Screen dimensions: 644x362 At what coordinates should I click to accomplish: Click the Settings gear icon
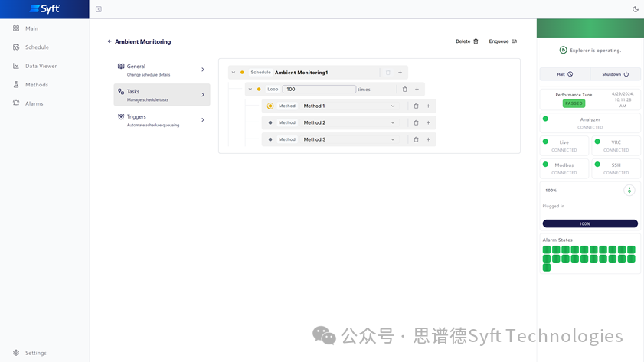coord(16,353)
